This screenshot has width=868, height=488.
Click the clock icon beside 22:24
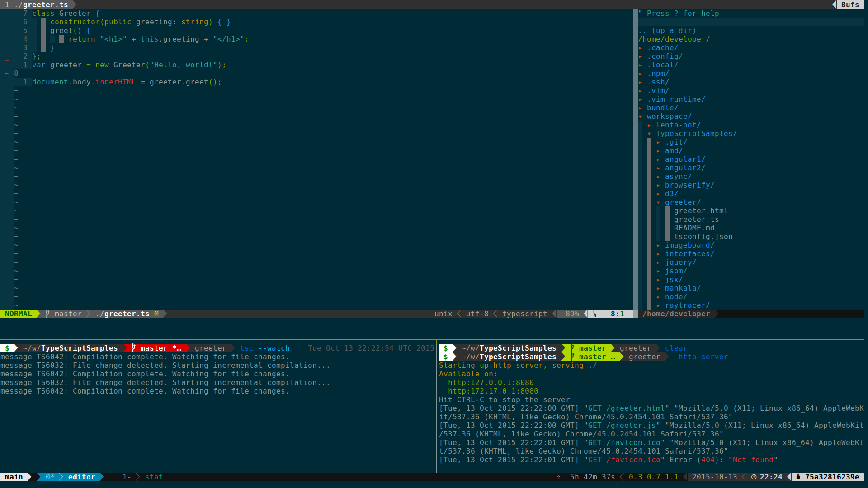coord(754,477)
